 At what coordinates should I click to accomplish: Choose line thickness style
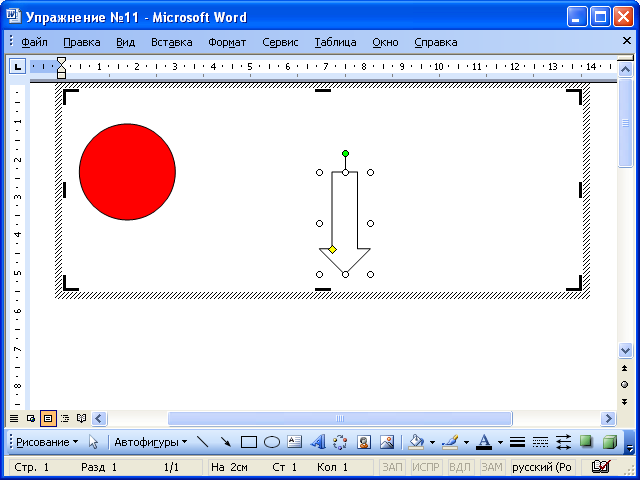click(517, 442)
